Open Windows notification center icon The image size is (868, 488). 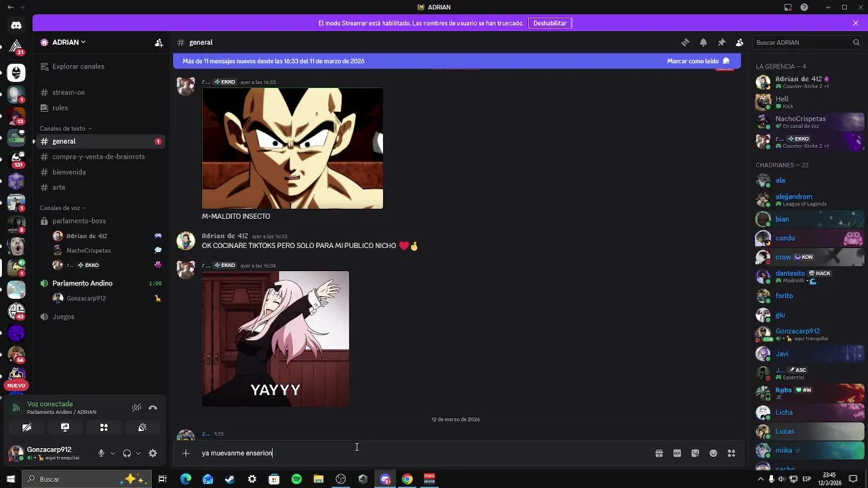click(853, 479)
